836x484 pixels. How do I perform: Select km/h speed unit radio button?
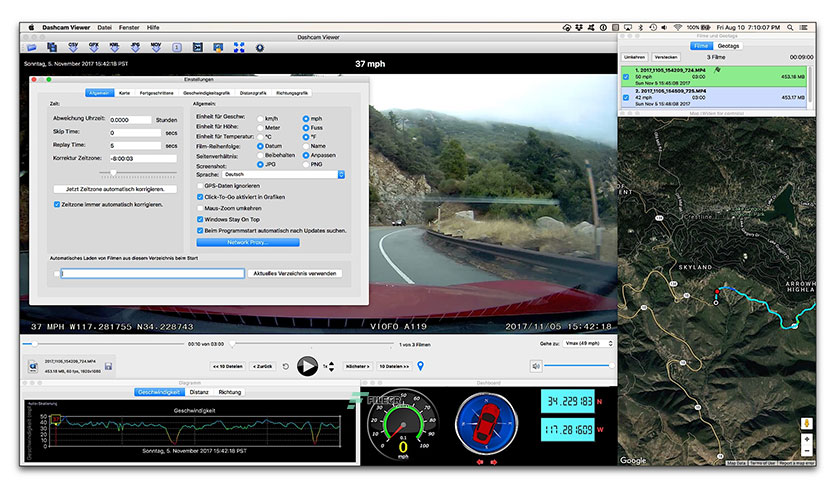click(260, 119)
